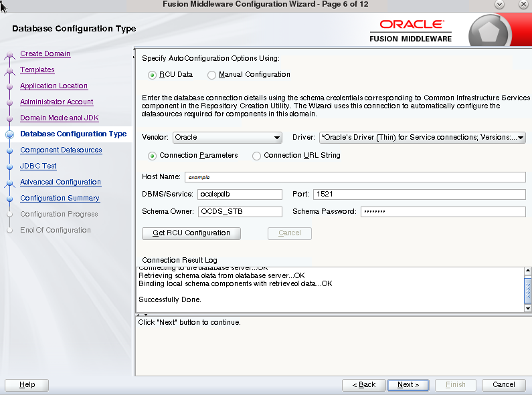Viewport: 532px width, 395px height.
Task: Click scroll-down arrow in Connection Result Log
Action: (x=527, y=308)
